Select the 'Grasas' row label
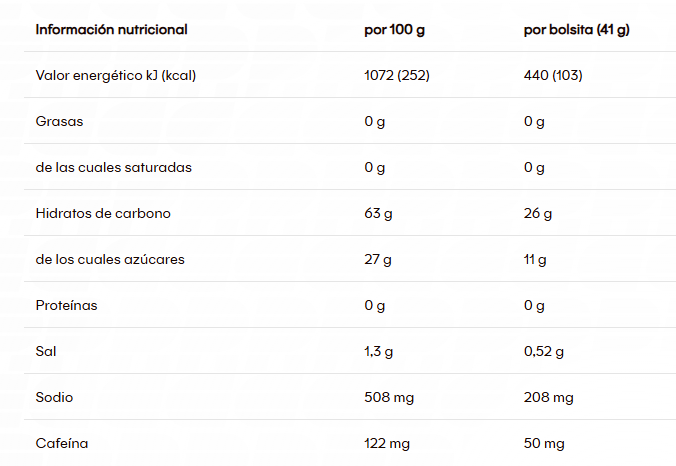The height and width of the screenshot is (466, 676). 59,122
